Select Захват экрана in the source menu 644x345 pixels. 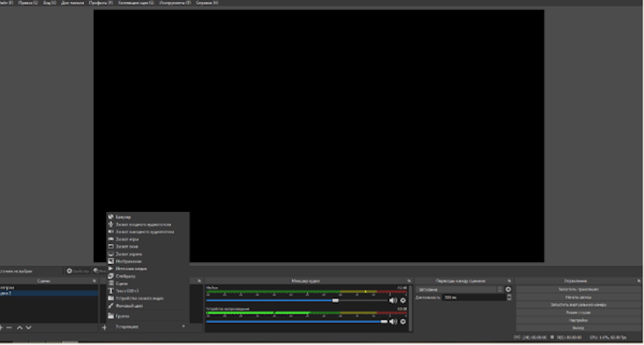click(x=128, y=254)
